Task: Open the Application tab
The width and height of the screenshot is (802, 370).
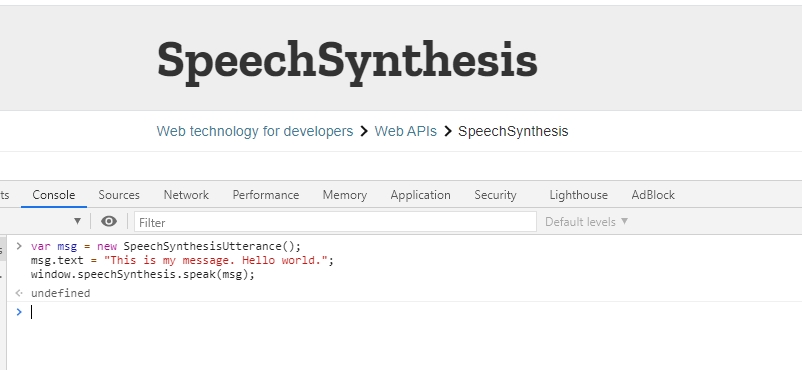Action: click(x=420, y=195)
